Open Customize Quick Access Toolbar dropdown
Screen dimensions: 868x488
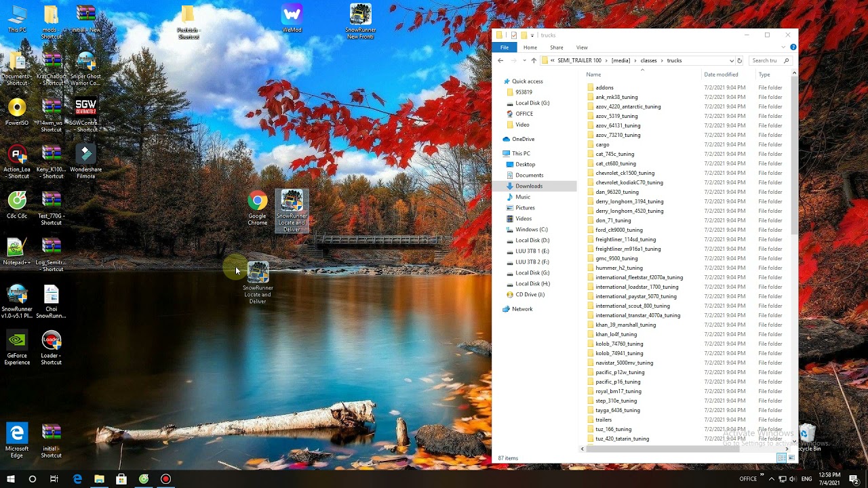point(532,35)
